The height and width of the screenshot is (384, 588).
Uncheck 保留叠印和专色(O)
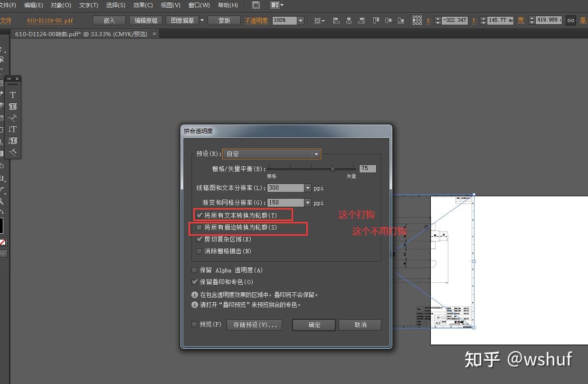(194, 282)
